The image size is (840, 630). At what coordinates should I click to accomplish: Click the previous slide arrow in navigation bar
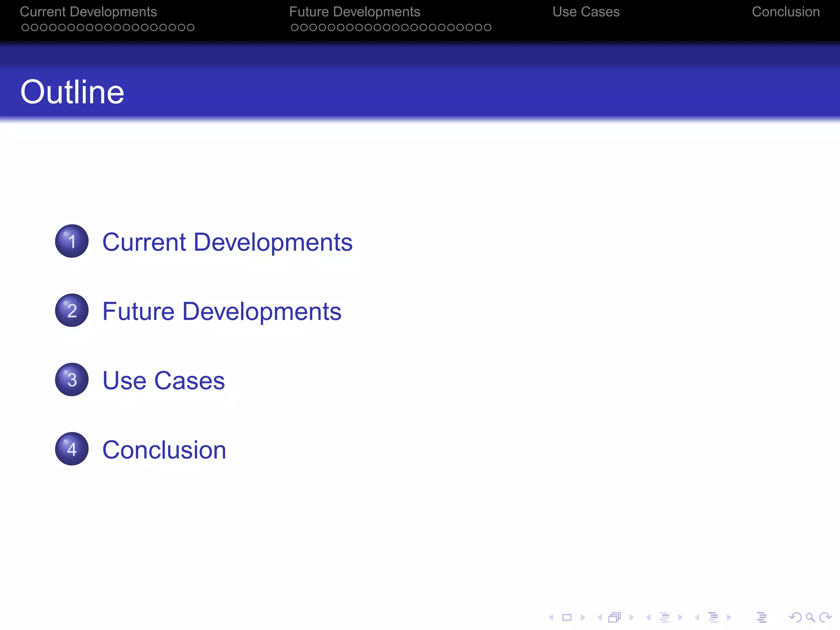[551, 617]
